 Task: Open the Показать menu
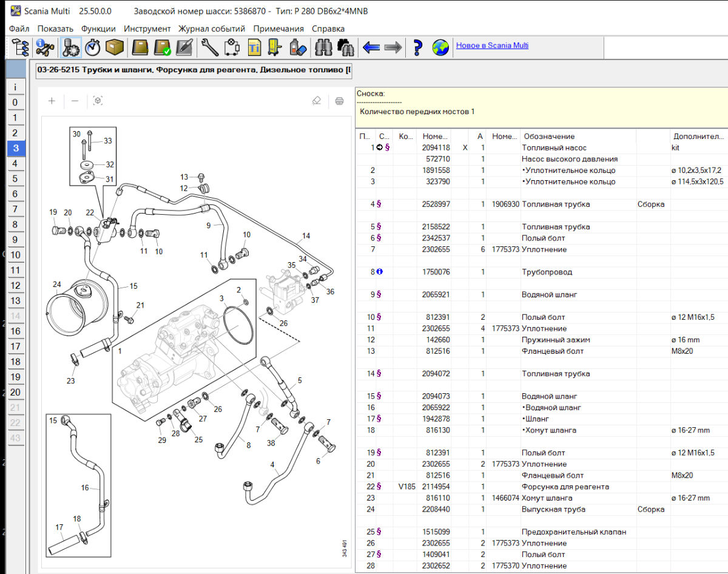click(x=55, y=29)
